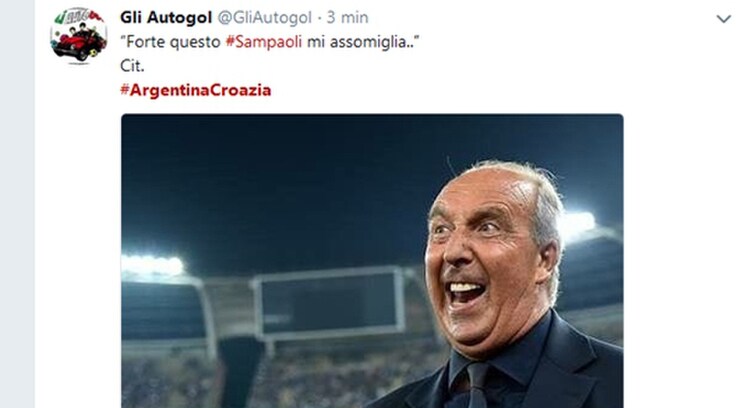Viewport: 736px width, 408px height.
Task: Open the @GliAutogol handle link
Action: click(264, 18)
